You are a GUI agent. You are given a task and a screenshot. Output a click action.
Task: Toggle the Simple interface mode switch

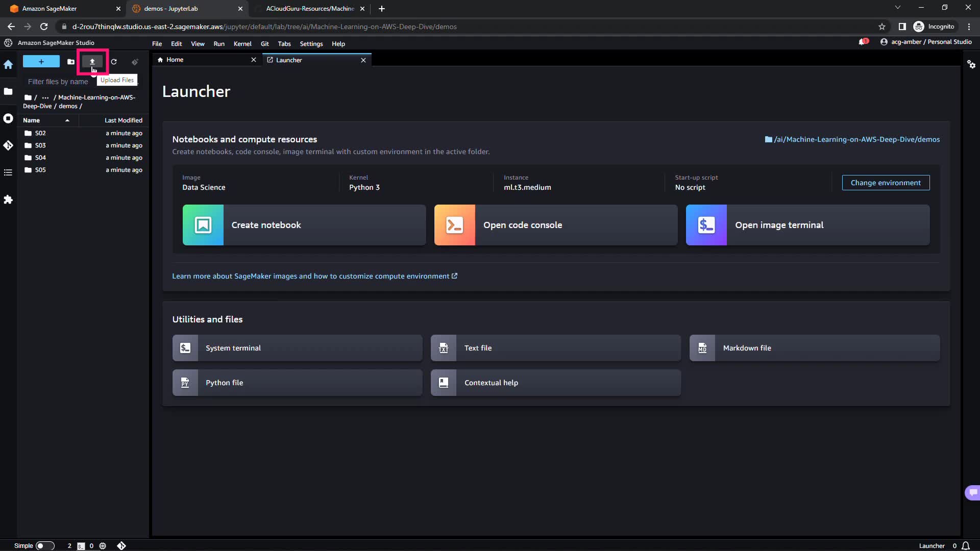45,545
